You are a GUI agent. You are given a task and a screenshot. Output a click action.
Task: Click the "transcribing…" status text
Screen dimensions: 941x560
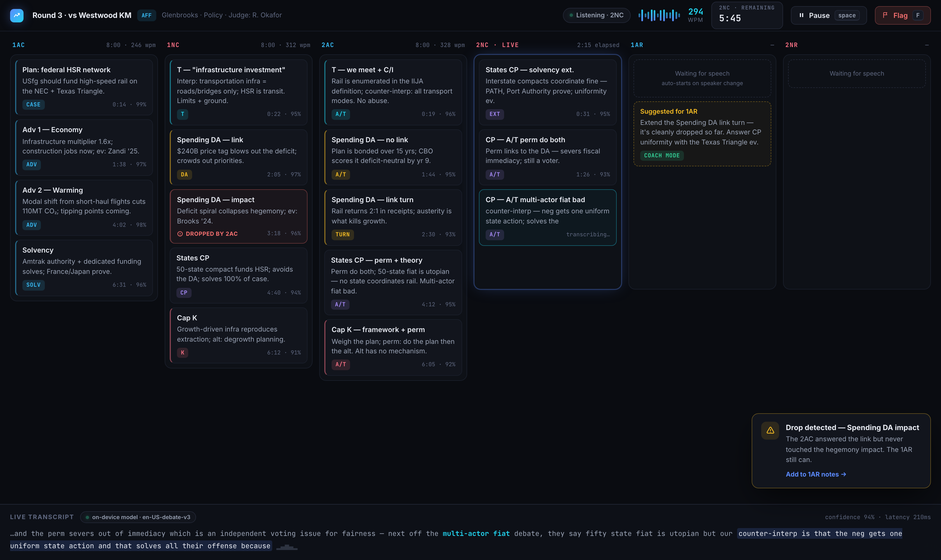pyautogui.click(x=588, y=234)
